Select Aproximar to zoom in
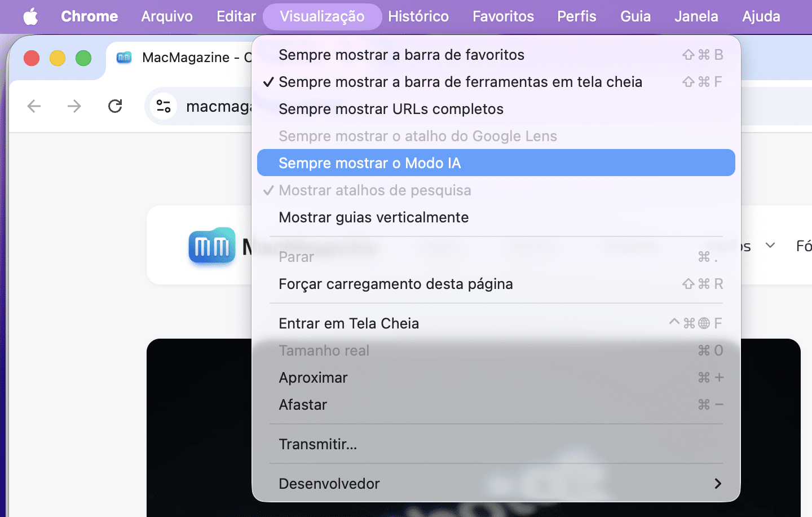Viewport: 812px width, 517px height. [496, 378]
